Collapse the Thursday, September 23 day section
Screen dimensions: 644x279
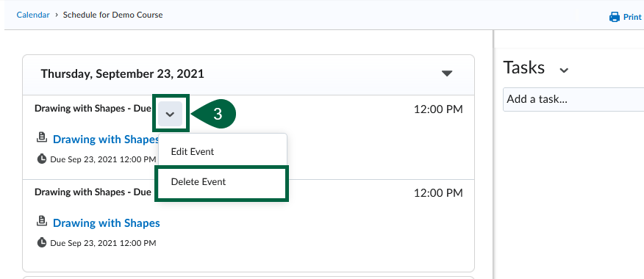(447, 74)
